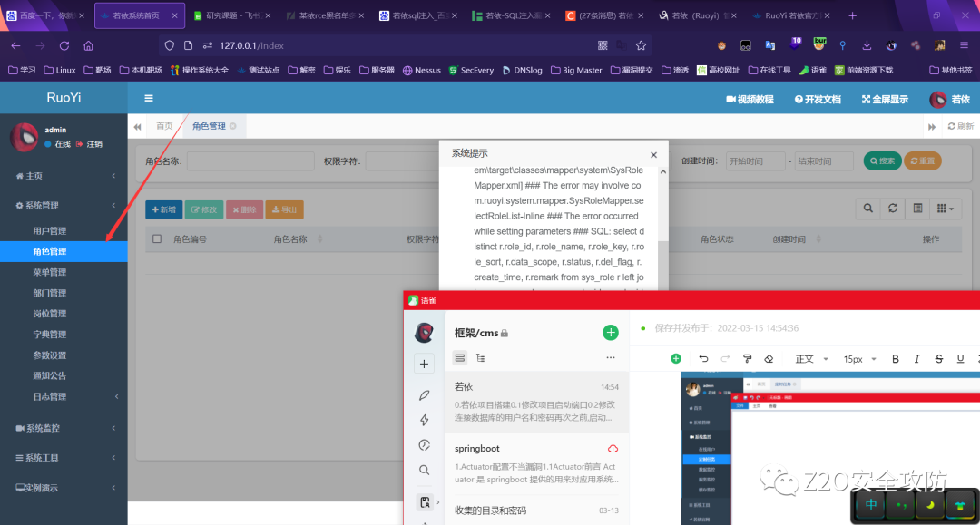Open the feather note icon in 语雀 sidebar

point(424,395)
